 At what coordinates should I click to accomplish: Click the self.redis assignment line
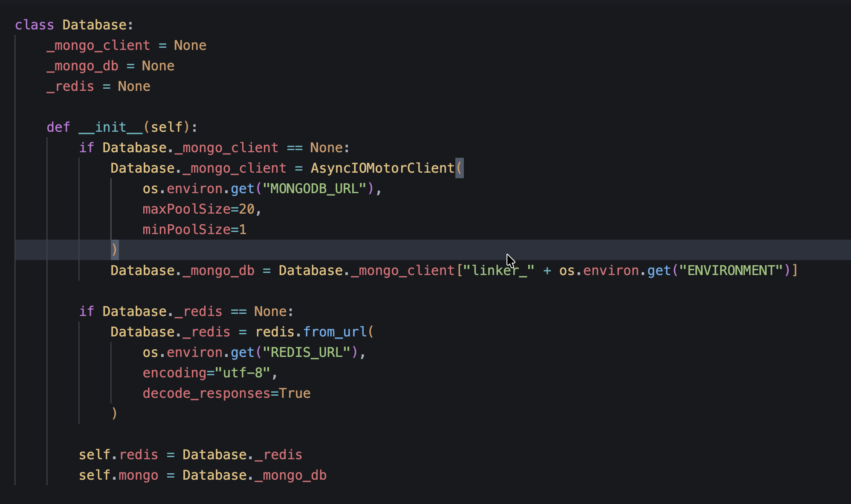(x=190, y=455)
